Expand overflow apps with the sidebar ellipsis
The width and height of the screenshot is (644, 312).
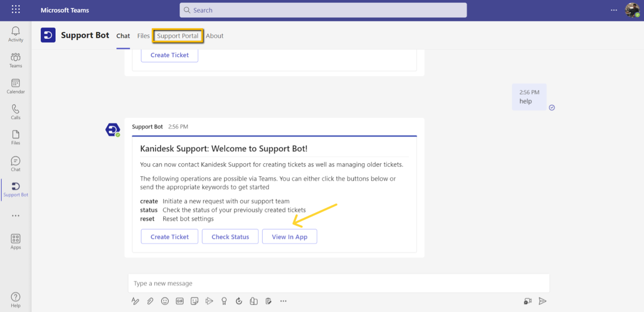15,215
